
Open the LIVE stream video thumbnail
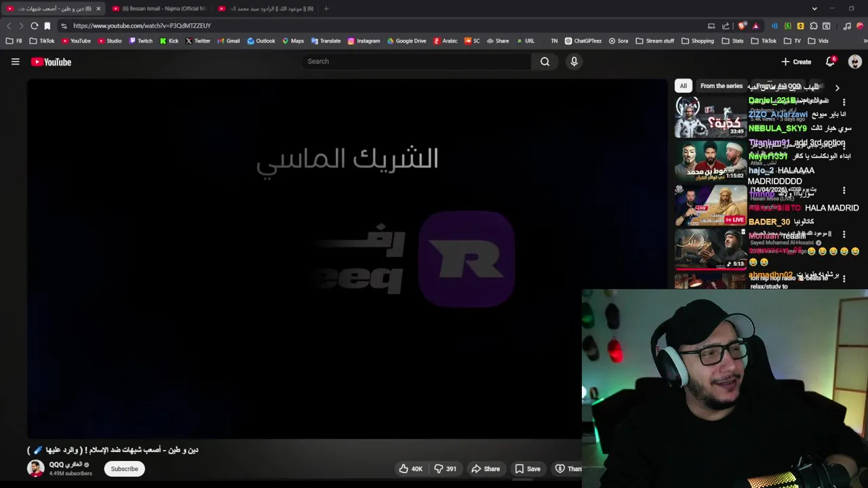(x=710, y=205)
